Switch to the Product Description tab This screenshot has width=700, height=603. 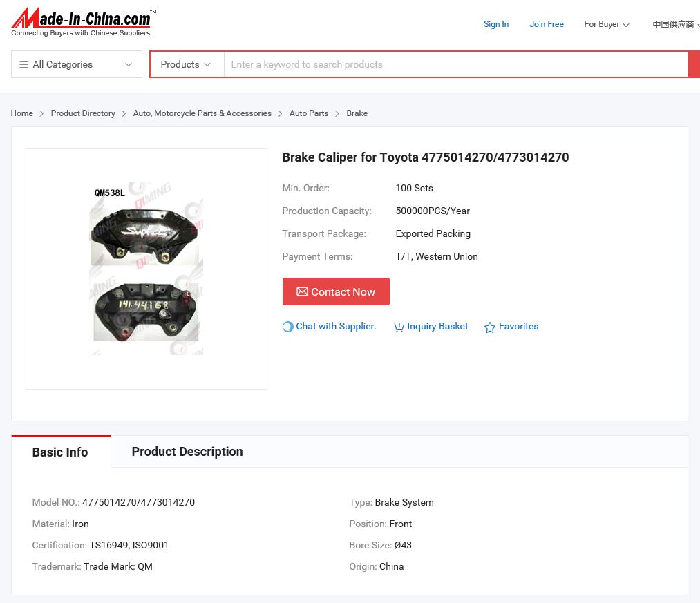[187, 452]
